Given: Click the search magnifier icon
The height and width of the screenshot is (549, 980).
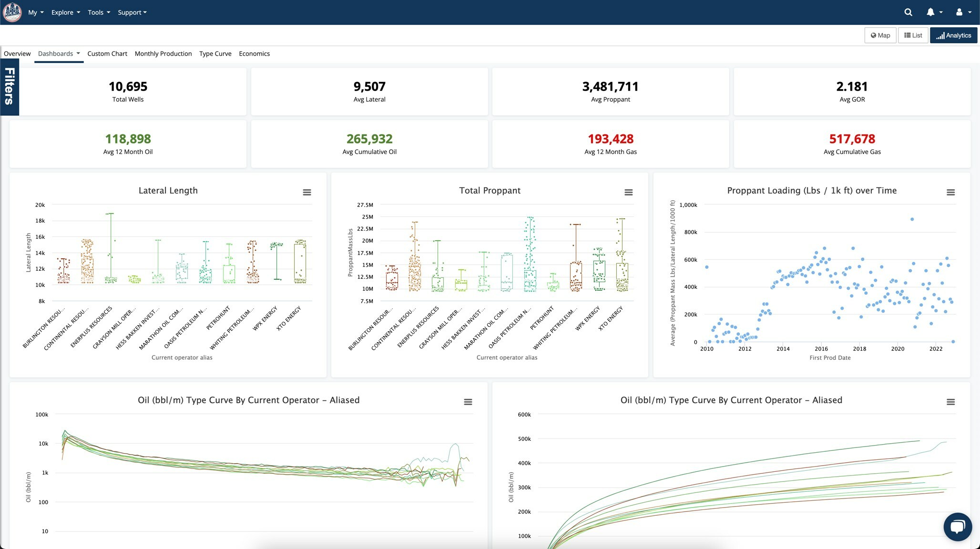Looking at the screenshot, I should 908,12.
